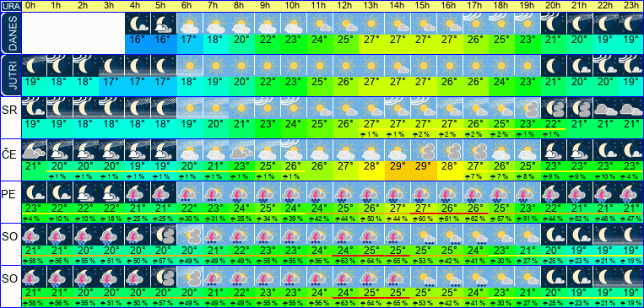Click the blue 16° cell at DANES 4h
This screenshot has width=644, height=308.
click(x=138, y=44)
